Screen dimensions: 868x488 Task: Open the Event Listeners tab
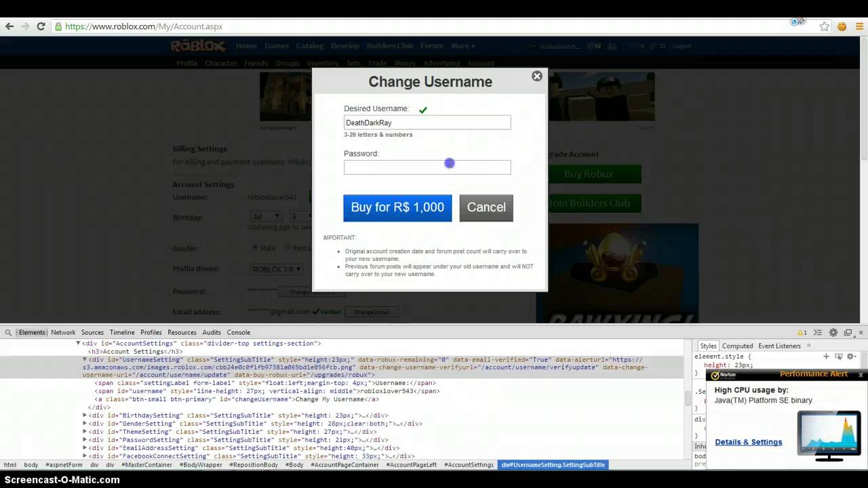pyautogui.click(x=779, y=346)
